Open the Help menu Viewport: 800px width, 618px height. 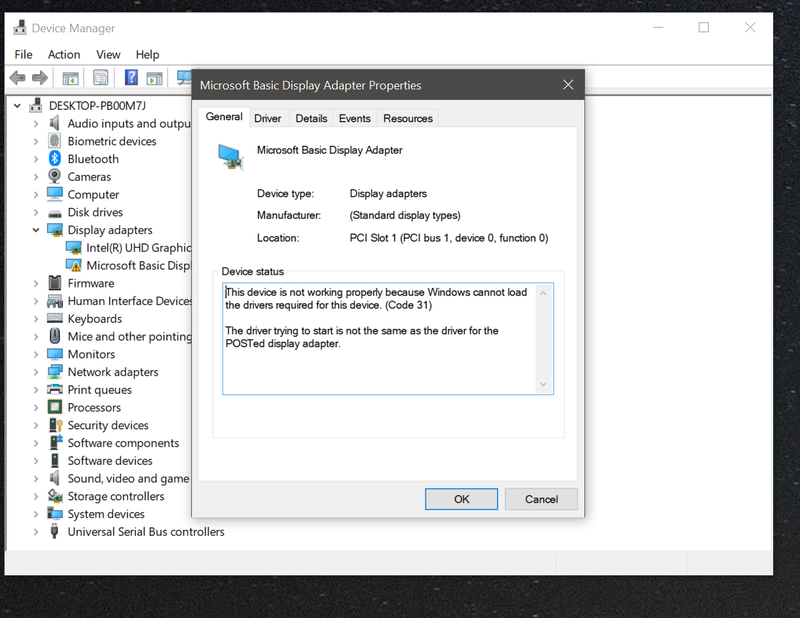[x=147, y=54]
